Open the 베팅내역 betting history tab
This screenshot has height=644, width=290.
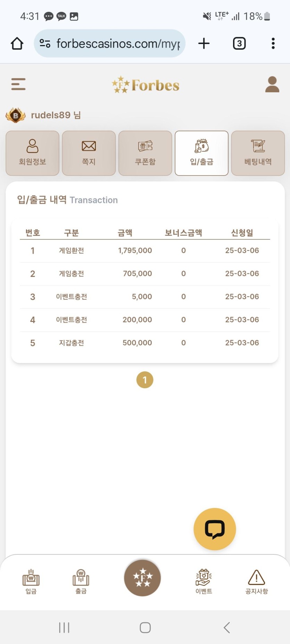258,153
